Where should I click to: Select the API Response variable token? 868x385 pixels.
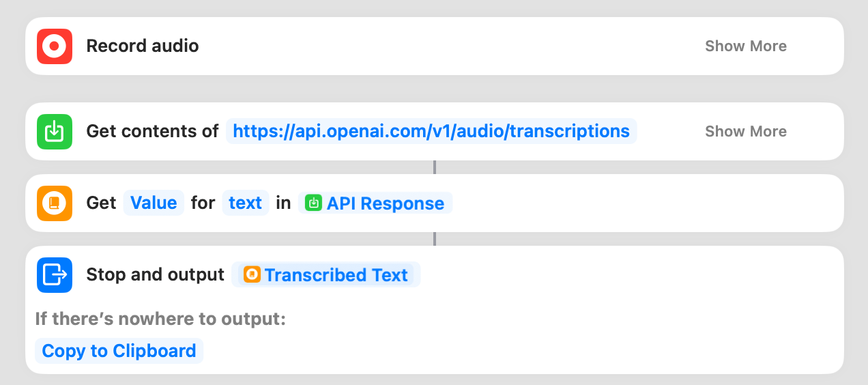click(x=385, y=203)
